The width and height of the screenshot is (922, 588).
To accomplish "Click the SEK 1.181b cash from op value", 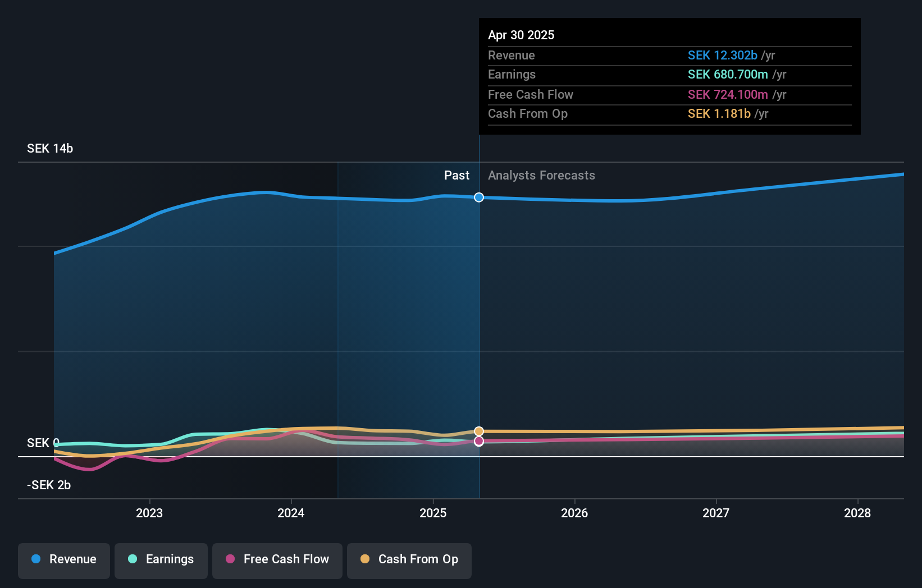I will pos(719,113).
